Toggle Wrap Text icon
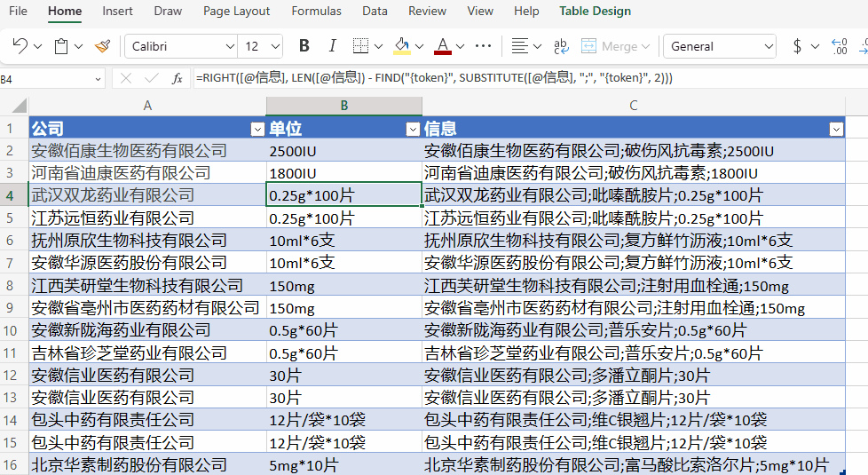This screenshot has height=475, width=868. pyautogui.click(x=561, y=46)
